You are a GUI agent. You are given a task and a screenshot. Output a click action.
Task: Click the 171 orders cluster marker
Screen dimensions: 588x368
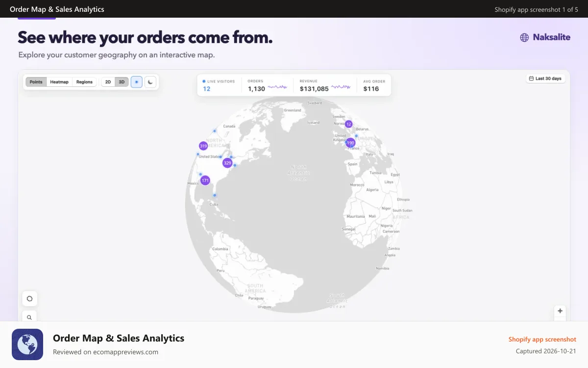tap(205, 181)
